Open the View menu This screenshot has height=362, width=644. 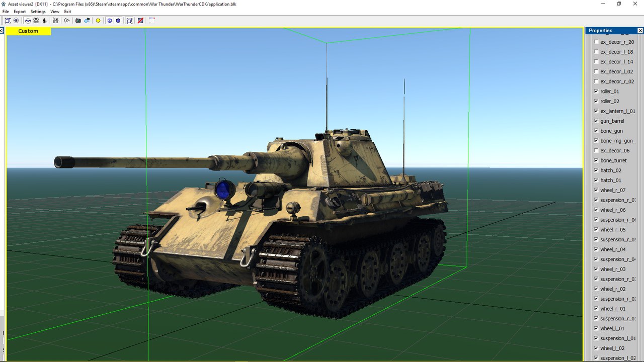pyautogui.click(x=55, y=12)
